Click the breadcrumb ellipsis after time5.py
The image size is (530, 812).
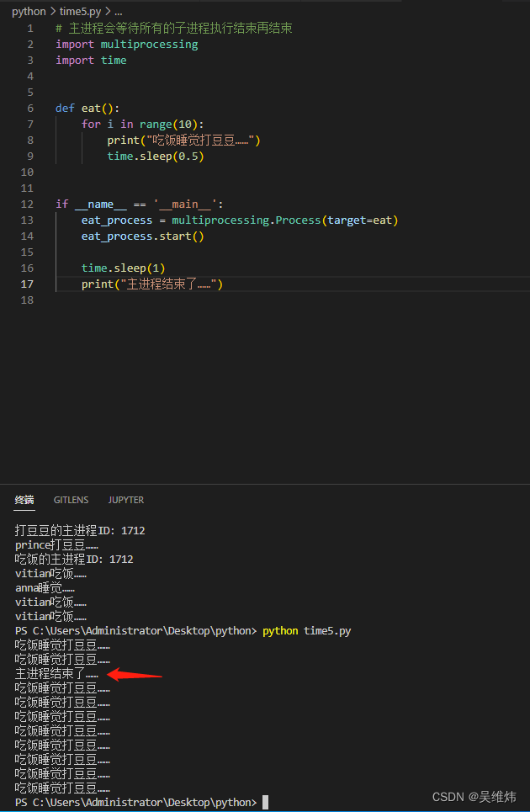coord(119,12)
